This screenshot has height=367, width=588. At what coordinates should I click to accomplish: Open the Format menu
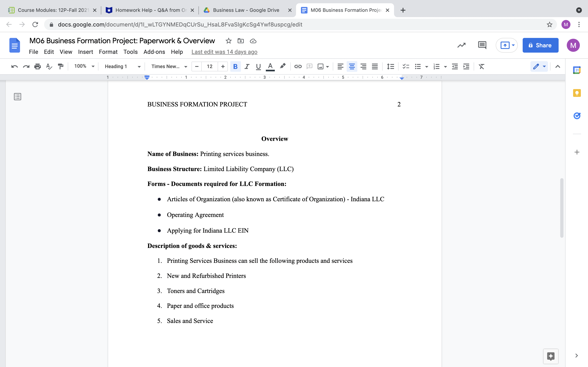108,52
